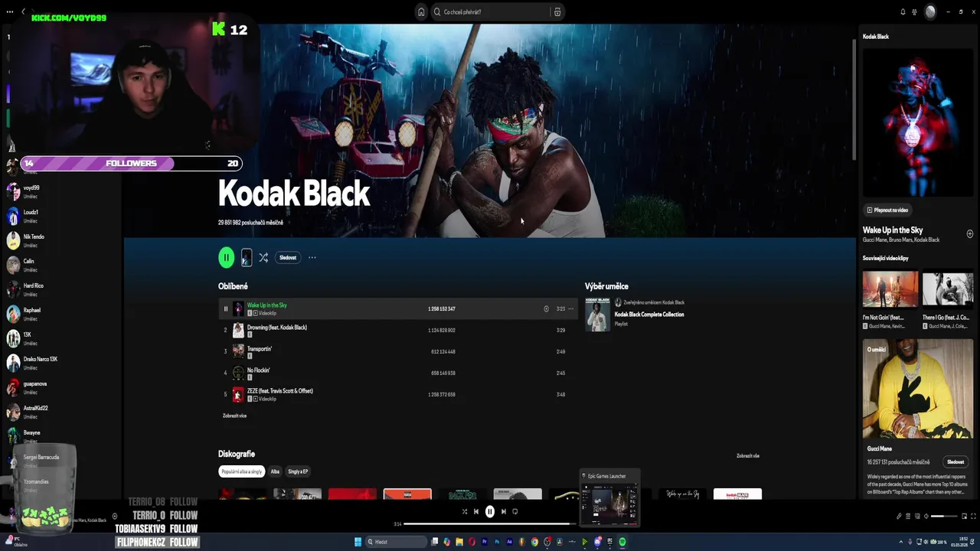The width and height of the screenshot is (980, 551).
Task: Open There I Go related video thumbnail
Action: pyautogui.click(x=948, y=289)
